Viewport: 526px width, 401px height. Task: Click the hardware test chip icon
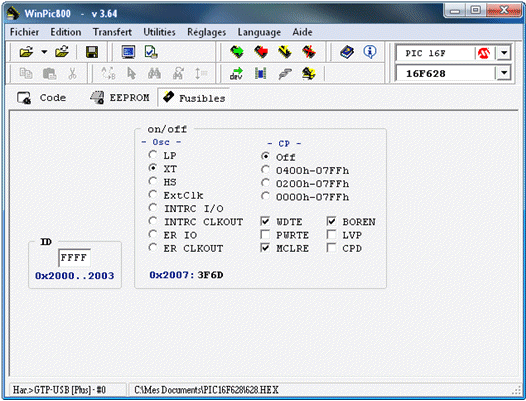click(261, 73)
